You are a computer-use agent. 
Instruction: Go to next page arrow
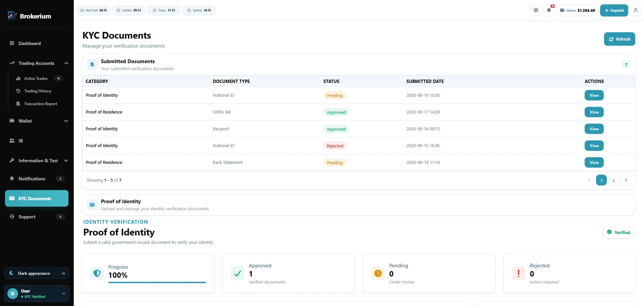(x=626, y=180)
